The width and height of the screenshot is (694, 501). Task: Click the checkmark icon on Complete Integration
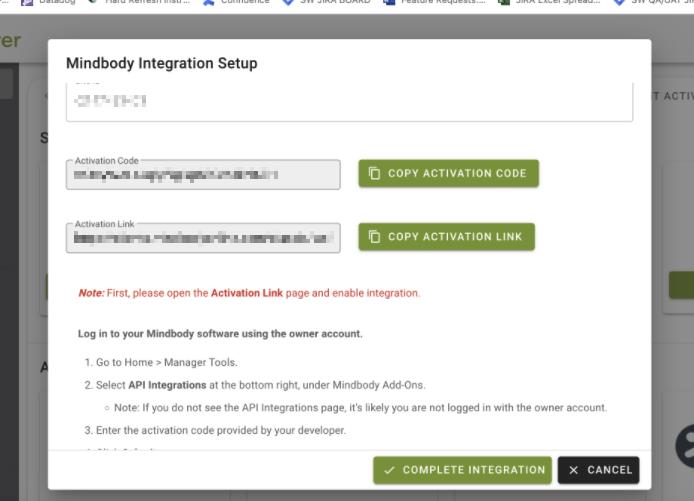tap(389, 470)
